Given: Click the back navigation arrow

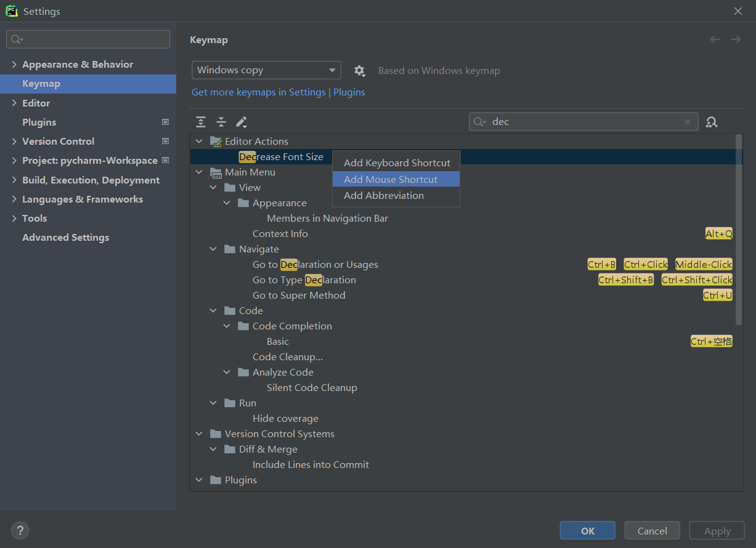Looking at the screenshot, I should 715,39.
